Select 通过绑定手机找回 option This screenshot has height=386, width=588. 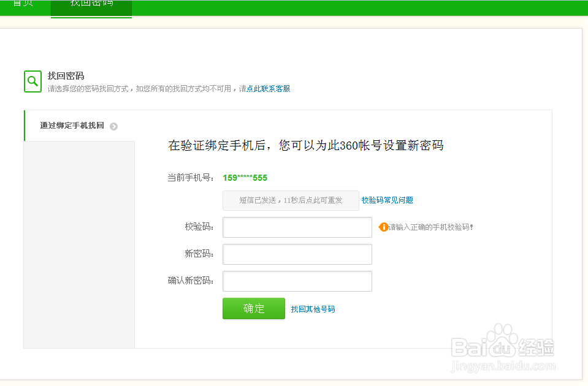tap(72, 126)
